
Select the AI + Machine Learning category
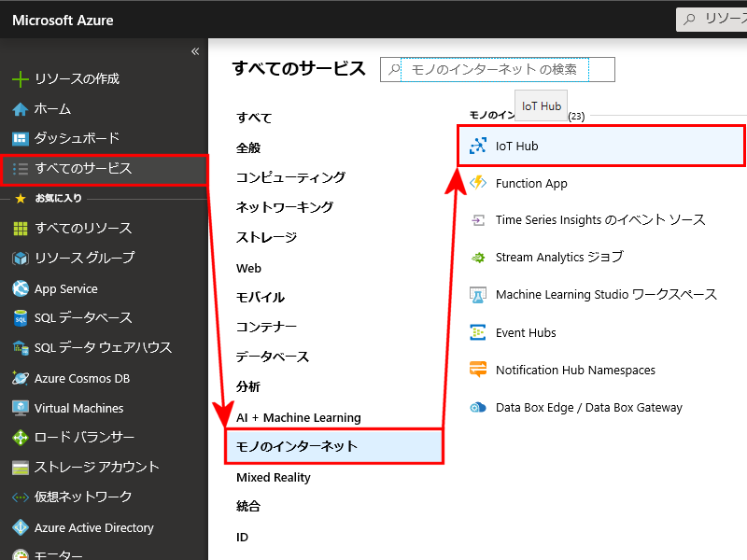pyautogui.click(x=298, y=417)
